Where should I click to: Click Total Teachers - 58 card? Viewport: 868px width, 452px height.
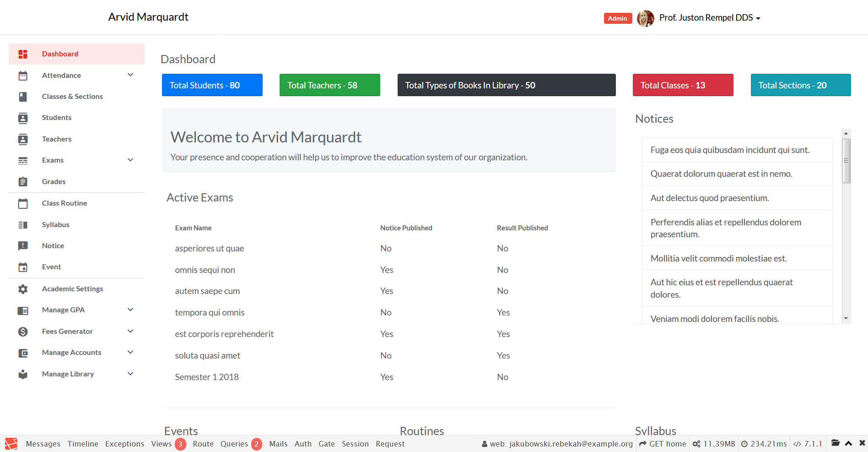(x=330, y=85)
